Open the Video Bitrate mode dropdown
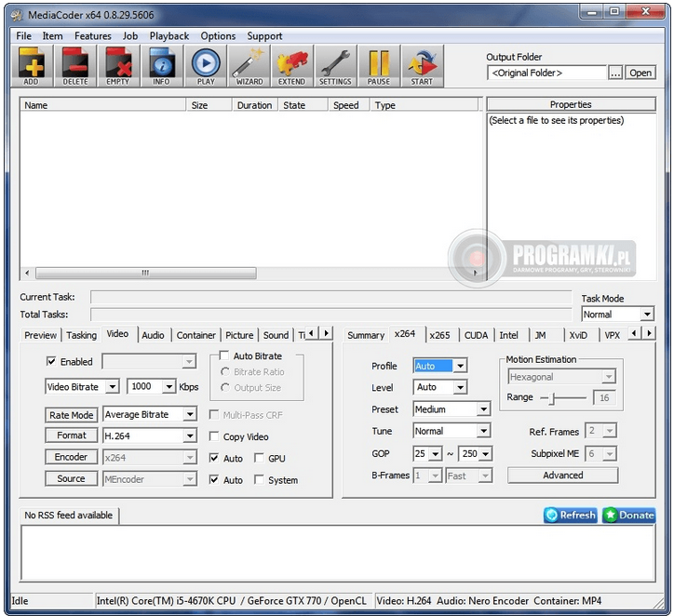Viewport: 674px width, 616px height. pos(113,386)
